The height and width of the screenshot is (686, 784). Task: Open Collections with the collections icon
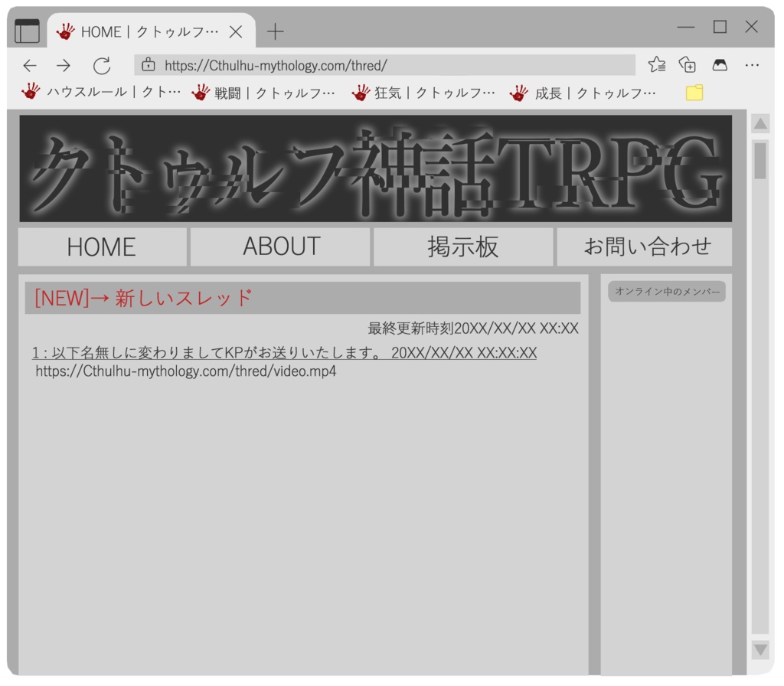click(688, 65)
